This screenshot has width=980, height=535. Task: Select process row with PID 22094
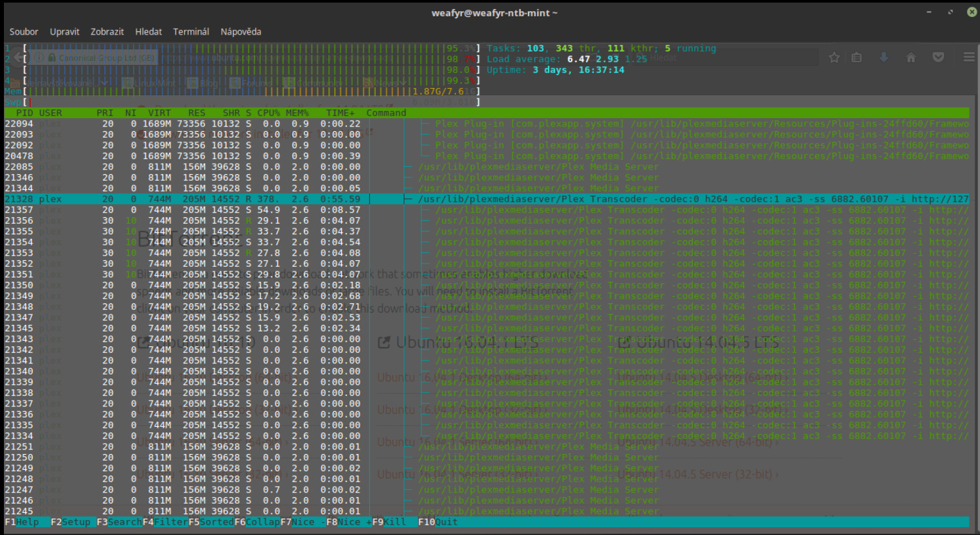point(487,123)
